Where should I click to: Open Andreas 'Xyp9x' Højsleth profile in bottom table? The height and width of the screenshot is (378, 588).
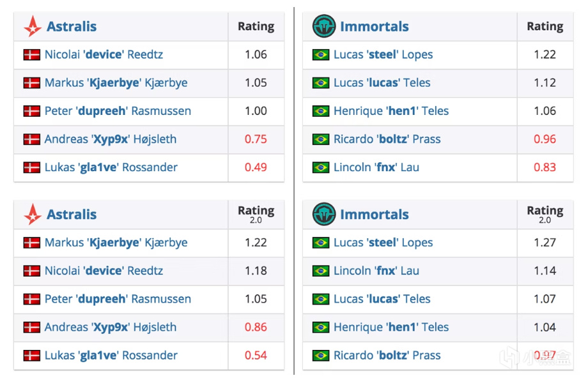[110, 327]
